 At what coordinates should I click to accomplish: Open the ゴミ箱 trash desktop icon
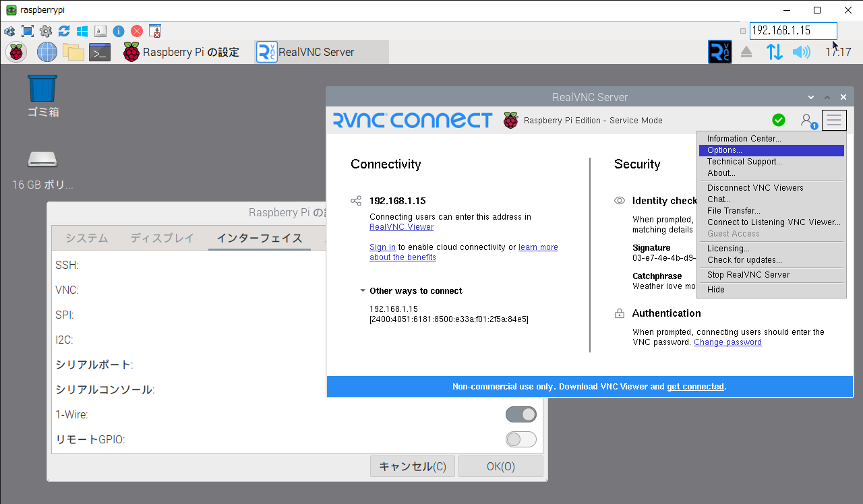pos(43,96)
